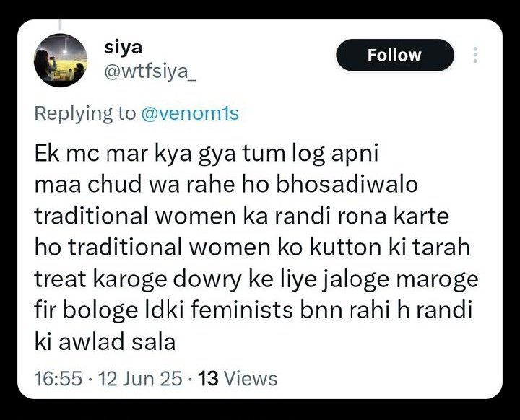Click the display name siya
The height and width of the screenshot is (420, 520).
coord(123,47)
